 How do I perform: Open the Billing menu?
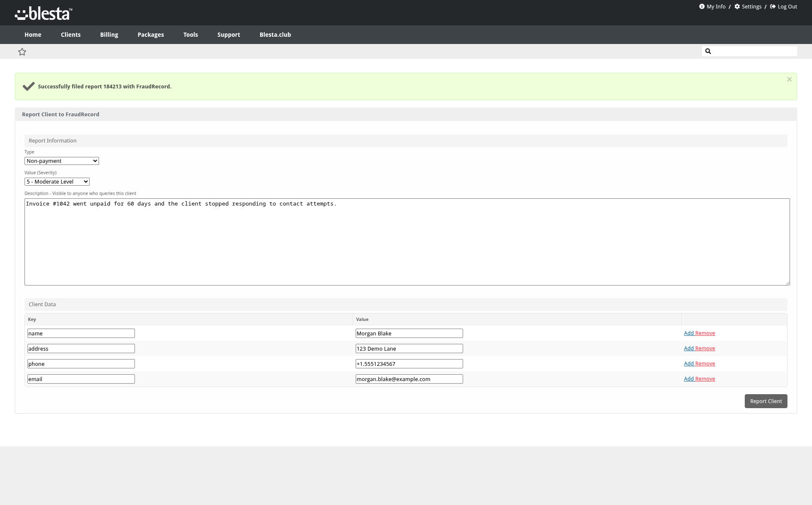pos(109,35)
